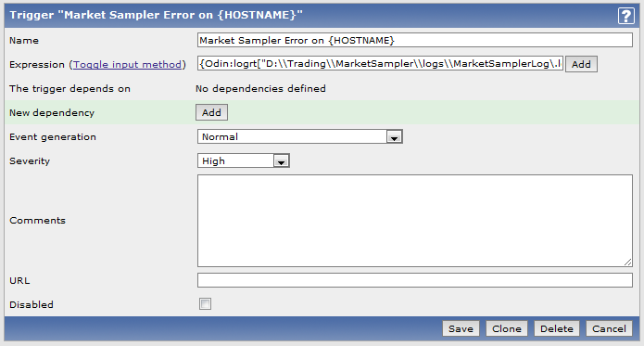
Task: Click the Trigger title header text
Action: (x=156, y=15)
